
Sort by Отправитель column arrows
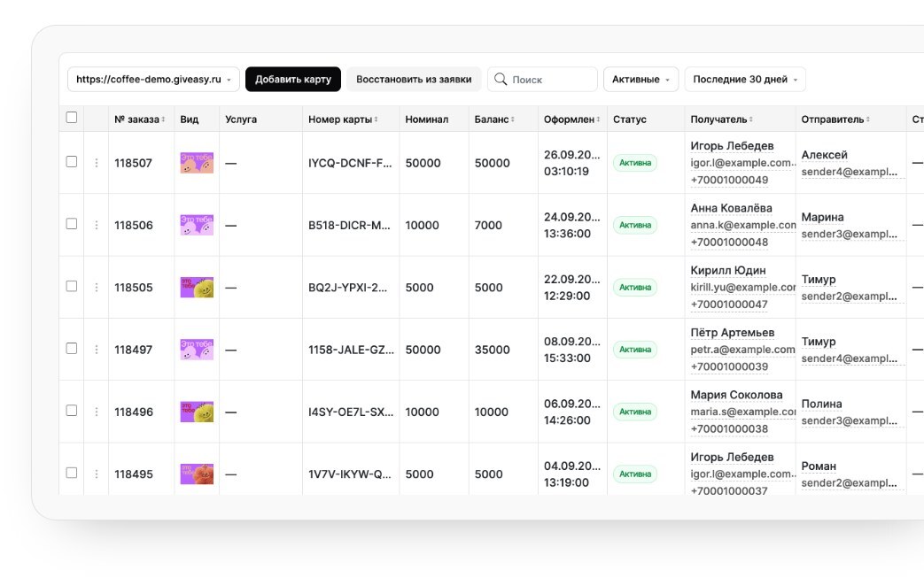click(868, 119)
